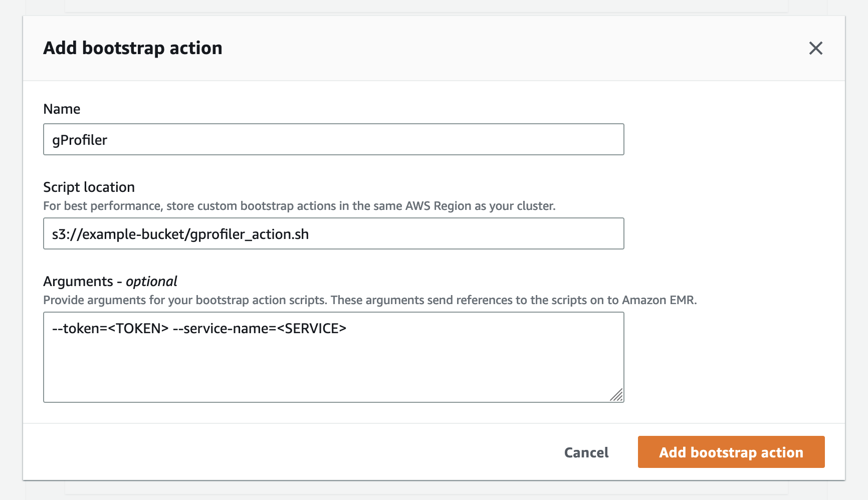
Task: Click the Name input field
Action: click(333, 139)
